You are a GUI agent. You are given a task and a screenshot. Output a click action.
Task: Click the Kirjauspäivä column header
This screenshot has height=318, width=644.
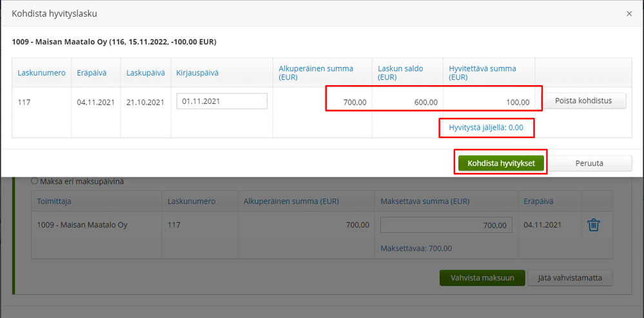(197, 73)
